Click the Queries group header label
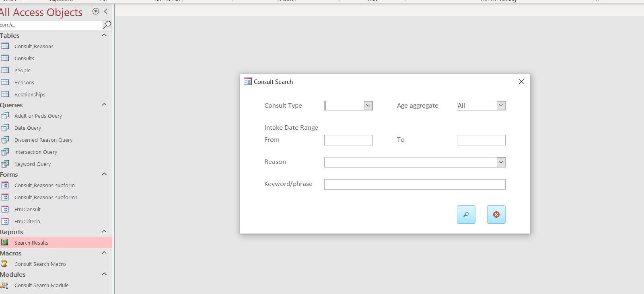The image size is (644, 294). (11, 105)
